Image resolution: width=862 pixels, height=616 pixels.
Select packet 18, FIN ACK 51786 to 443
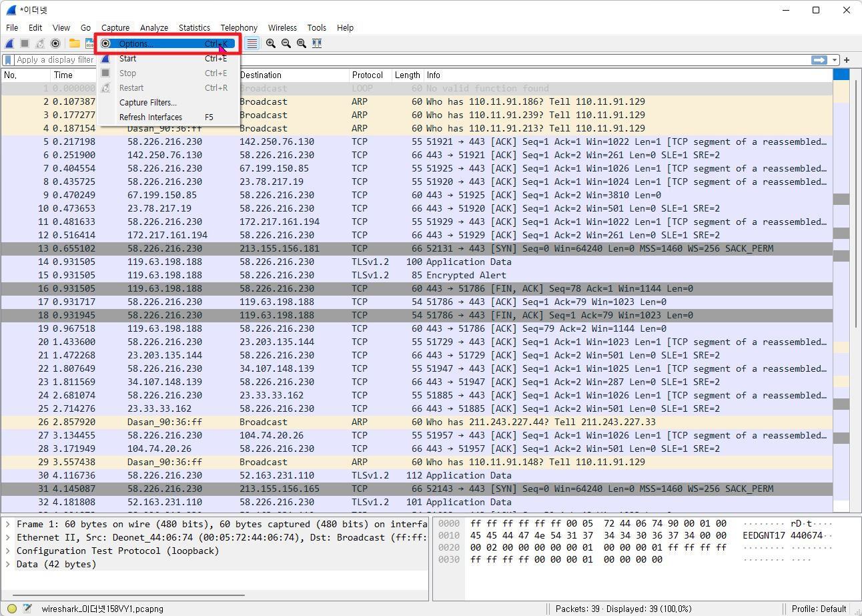417,315
